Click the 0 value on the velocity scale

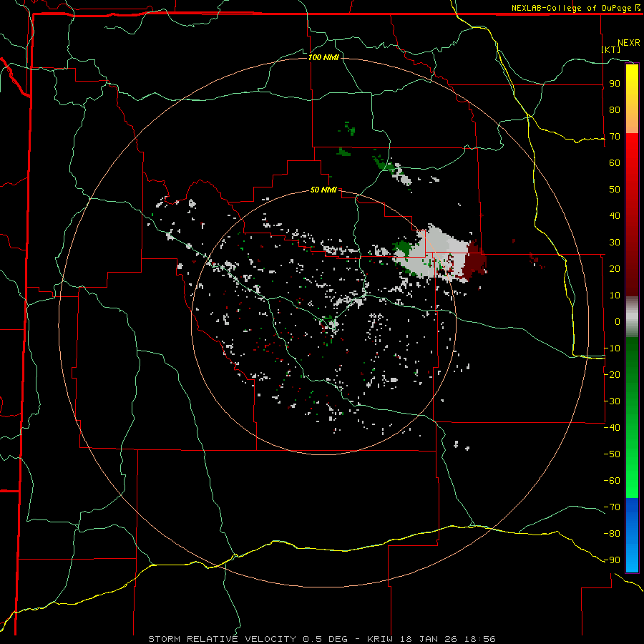click(618, 321)
